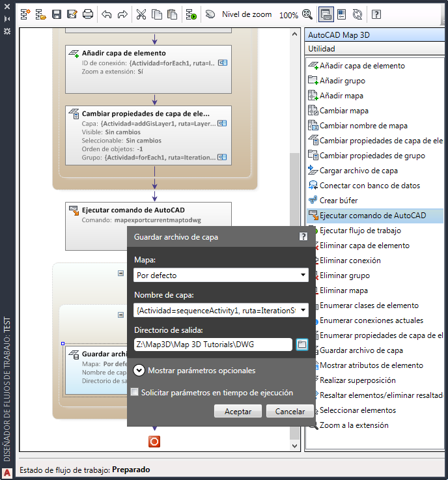
Task: Click the canvas scrollbar up arrow
Action: pyautogui.click(x=294, y=34)
